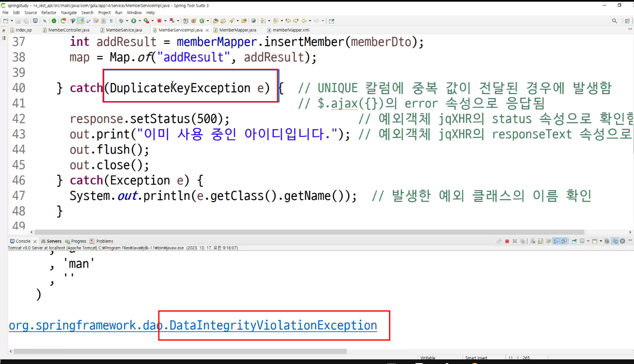634x364 pixels.
Task: Click the New Java Class icon
Action: pyautogui.click(x=202, y=21)
